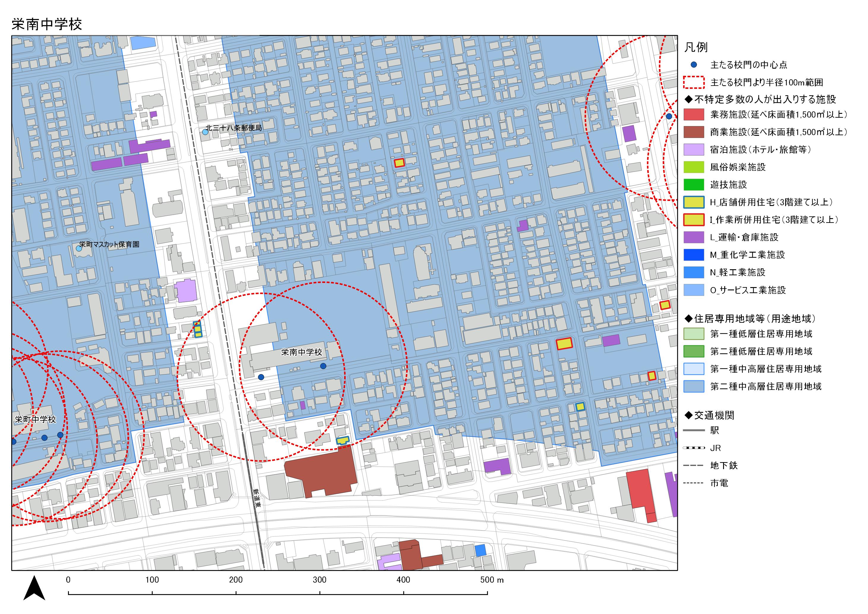Click the 第二種低層住居専用地域 legend swatch
This screenshot has height=614, width=868.
694,351
